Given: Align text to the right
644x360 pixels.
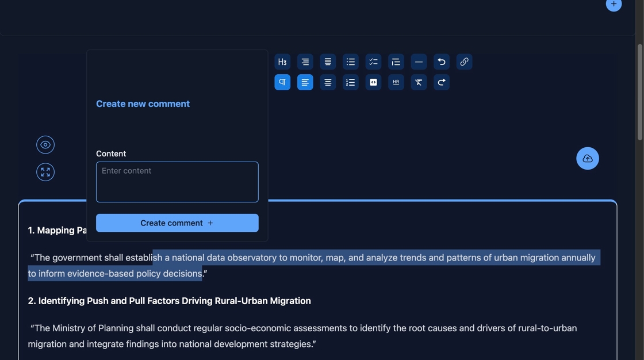Looking at the screenshot, I should point(305,62).
